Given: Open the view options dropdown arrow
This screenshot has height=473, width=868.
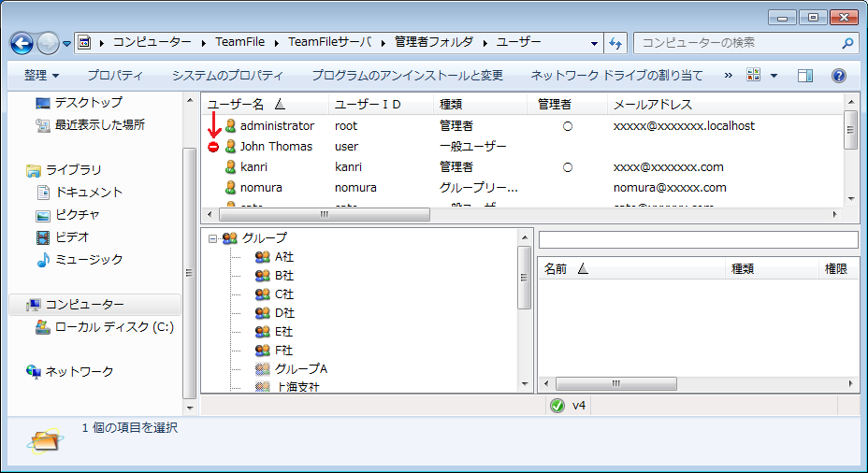Looking at the screenshot, I should click(x=774, y=76).
